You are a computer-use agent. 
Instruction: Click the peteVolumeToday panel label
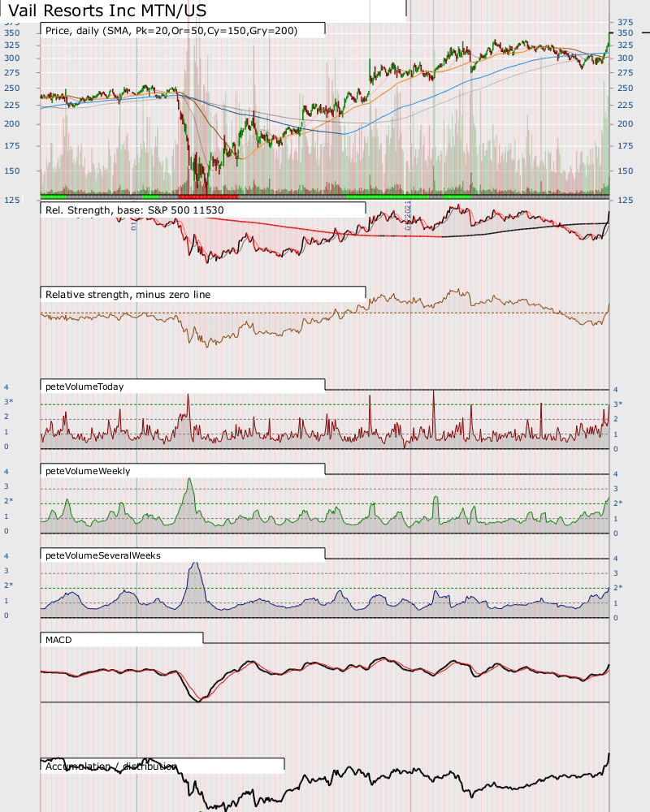pos(84,387)
